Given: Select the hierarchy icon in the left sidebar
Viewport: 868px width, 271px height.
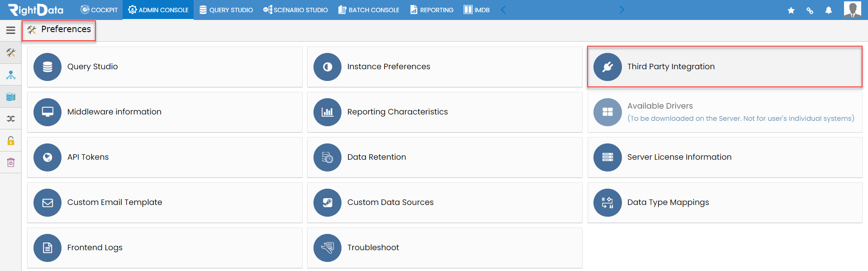Looking at the screenshot, I should pos(11,75).
